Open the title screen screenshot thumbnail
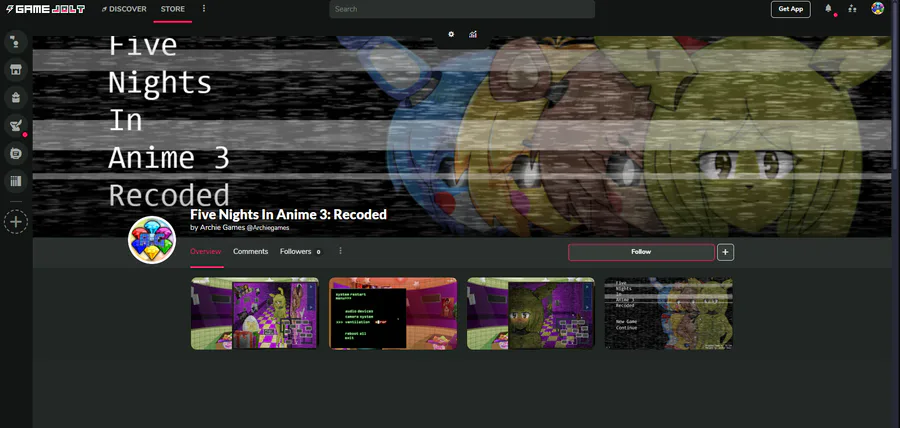900x428 pixels. [669, 313]
